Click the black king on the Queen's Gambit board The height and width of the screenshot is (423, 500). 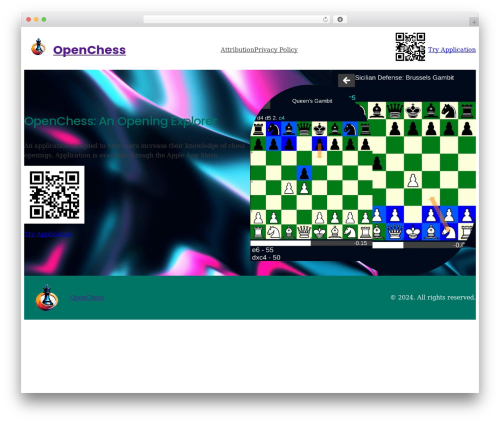click(x=320, y=129)
